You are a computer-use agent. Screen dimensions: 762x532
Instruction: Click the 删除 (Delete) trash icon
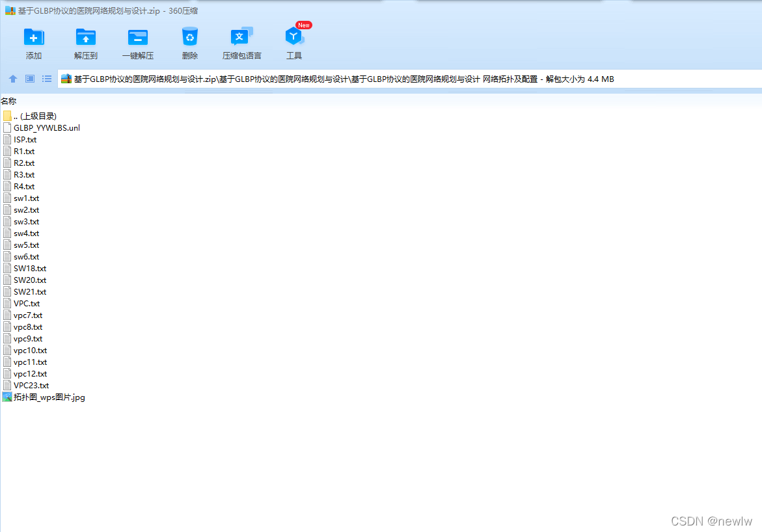pos(189,37)
